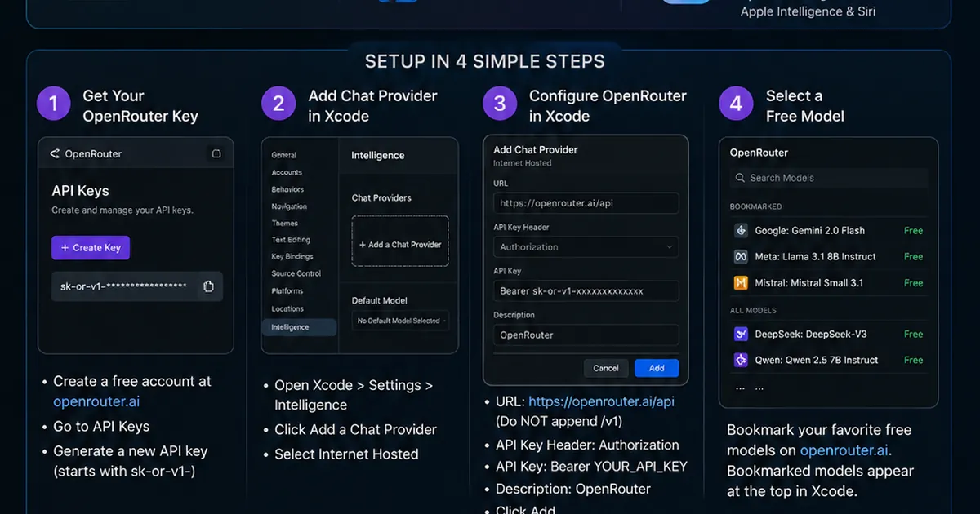The image size is (980, 514).
Task: Click Add a Chat Provider box
Action: click(x=400, y=241)
